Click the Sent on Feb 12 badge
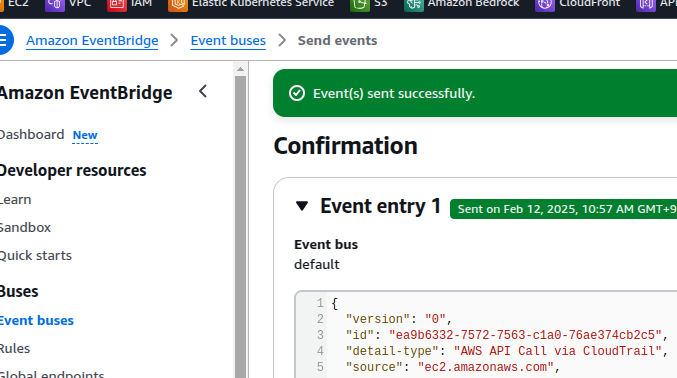The image size is (677, 378). pos(563,209)
